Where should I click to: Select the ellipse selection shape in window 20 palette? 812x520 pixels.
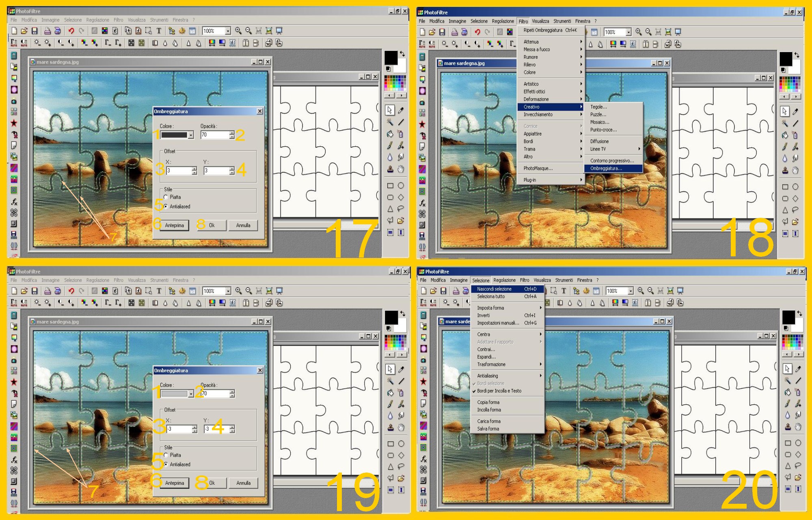click(x=798, y=443)
